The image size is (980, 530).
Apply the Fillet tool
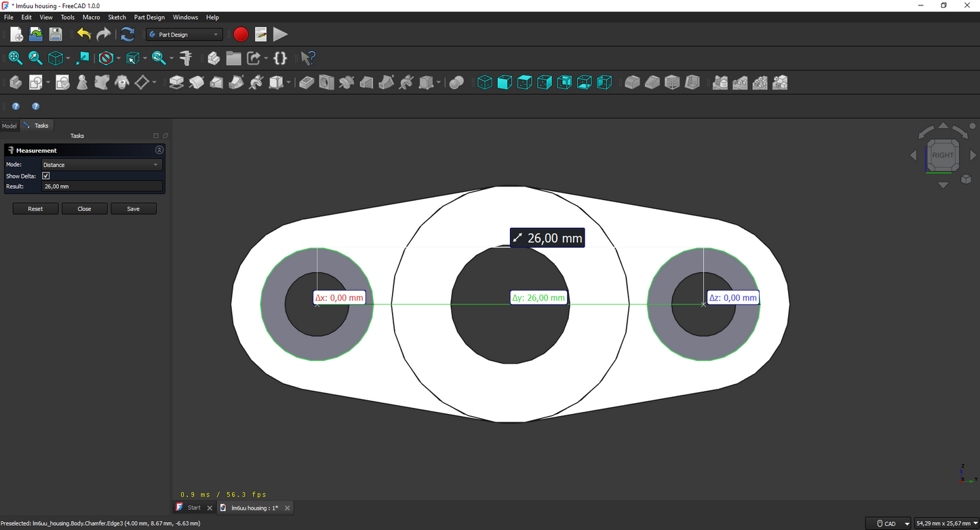[x=632, y=83]
